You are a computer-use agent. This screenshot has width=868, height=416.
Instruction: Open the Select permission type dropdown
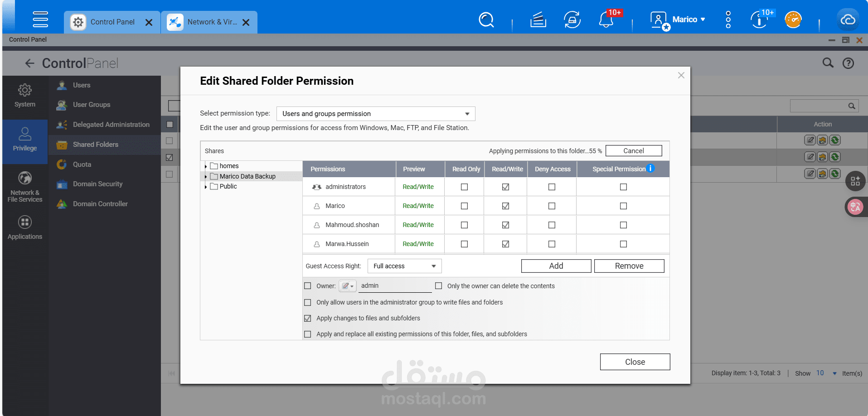click(376, 114)
